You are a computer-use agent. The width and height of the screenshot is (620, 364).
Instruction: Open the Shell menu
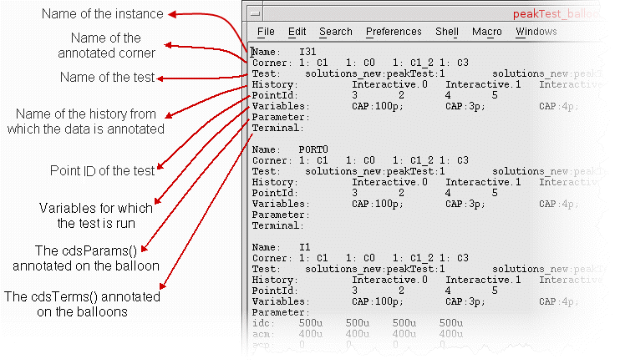[446, 32]
